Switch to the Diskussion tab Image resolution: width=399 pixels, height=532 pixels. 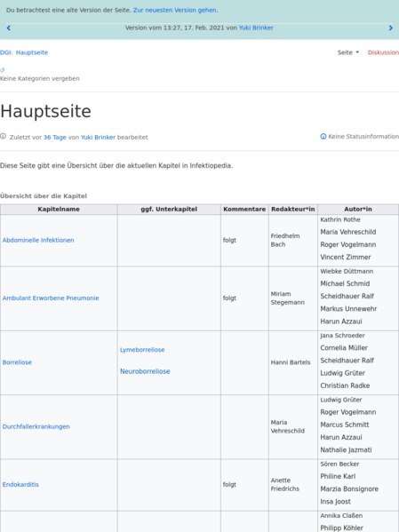[383, 52]
